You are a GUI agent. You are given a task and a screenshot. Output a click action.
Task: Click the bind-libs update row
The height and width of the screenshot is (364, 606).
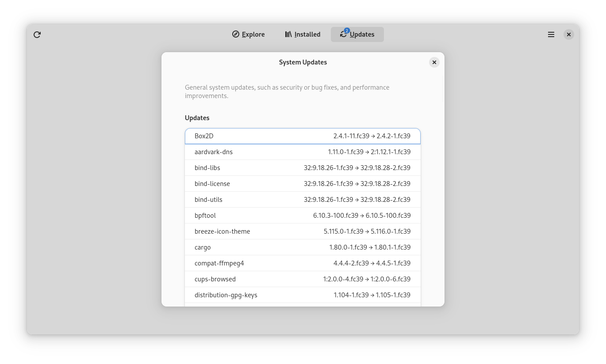(x=303, y=168)
